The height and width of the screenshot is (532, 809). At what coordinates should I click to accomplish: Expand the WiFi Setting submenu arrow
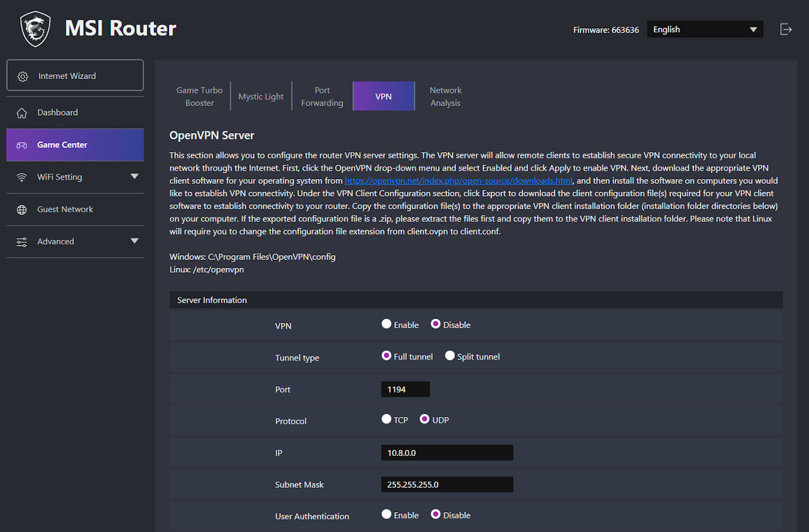[x=134, y=177]
